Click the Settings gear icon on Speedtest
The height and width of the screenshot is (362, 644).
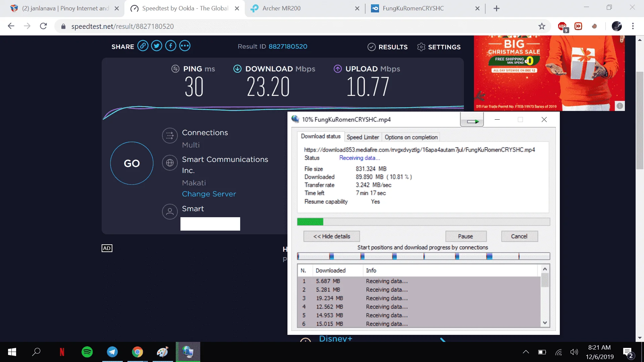(x=421, y=47)
